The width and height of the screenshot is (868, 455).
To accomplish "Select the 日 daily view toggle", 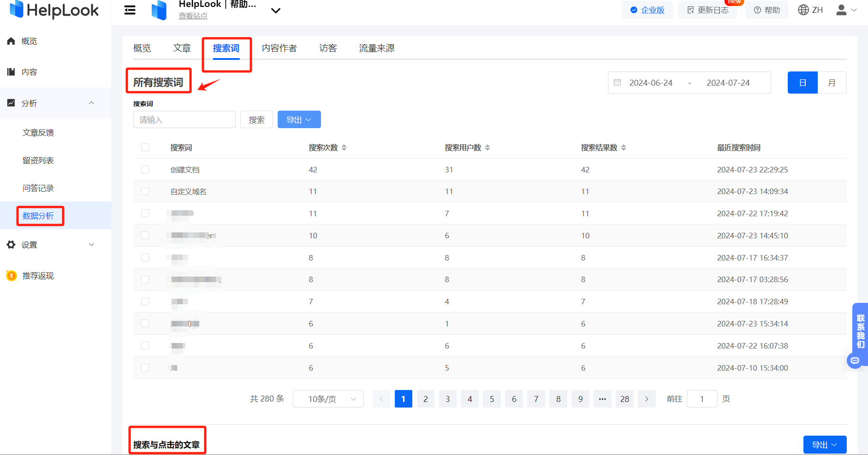I will coord(803,83).
